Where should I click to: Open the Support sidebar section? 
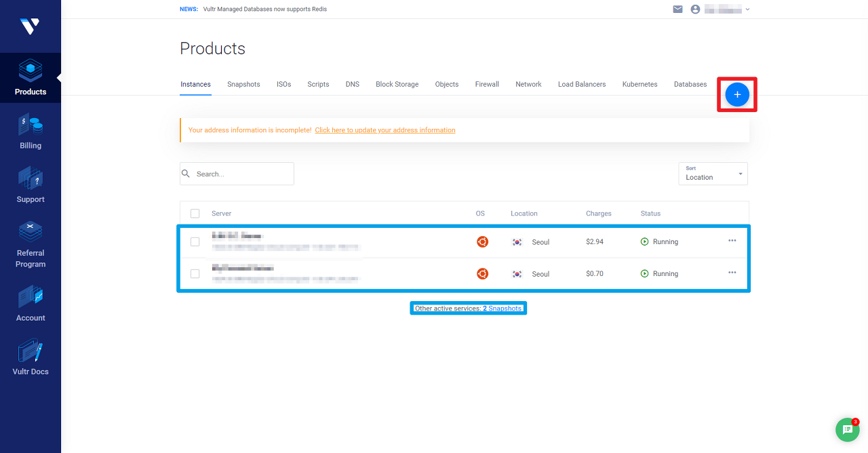click(31, 185)
